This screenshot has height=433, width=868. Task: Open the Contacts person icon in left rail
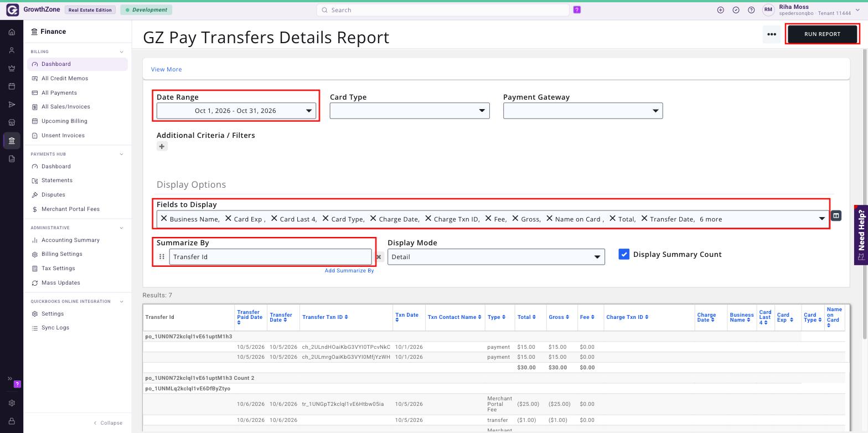point(12,50)
